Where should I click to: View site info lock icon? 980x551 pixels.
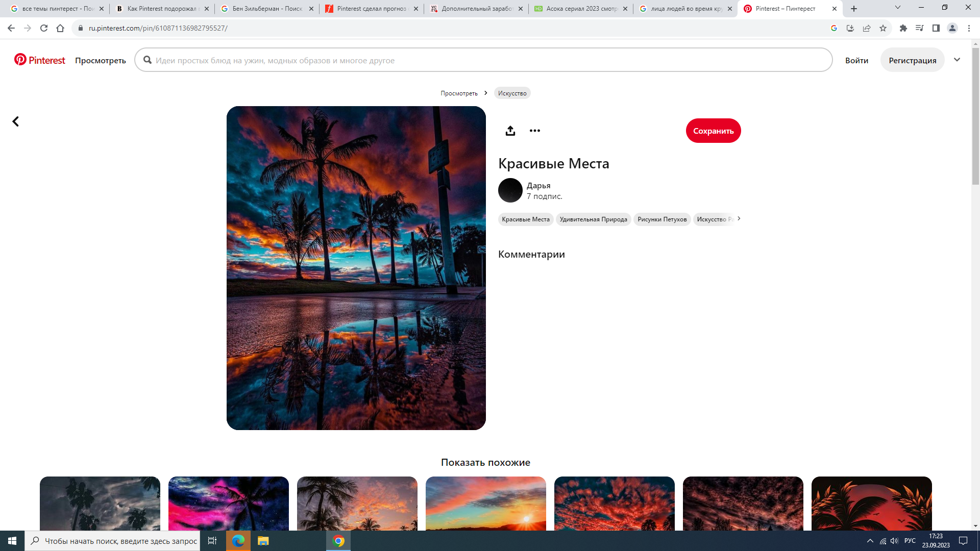tap(80, 28)
